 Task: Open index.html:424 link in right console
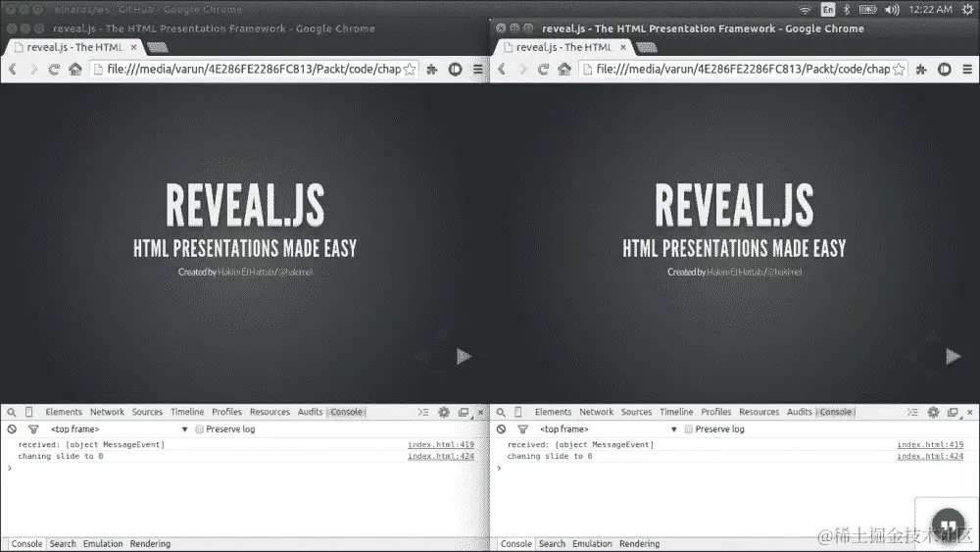930,456
